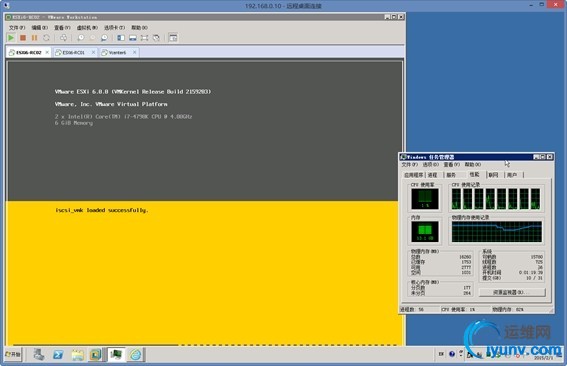Close the ESXi6-RC01 tab with its X

[93, 52]
